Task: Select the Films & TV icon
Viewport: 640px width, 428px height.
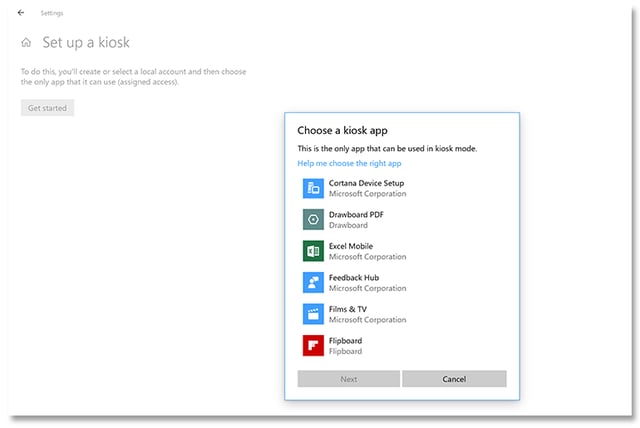Action: coord(313,314)
